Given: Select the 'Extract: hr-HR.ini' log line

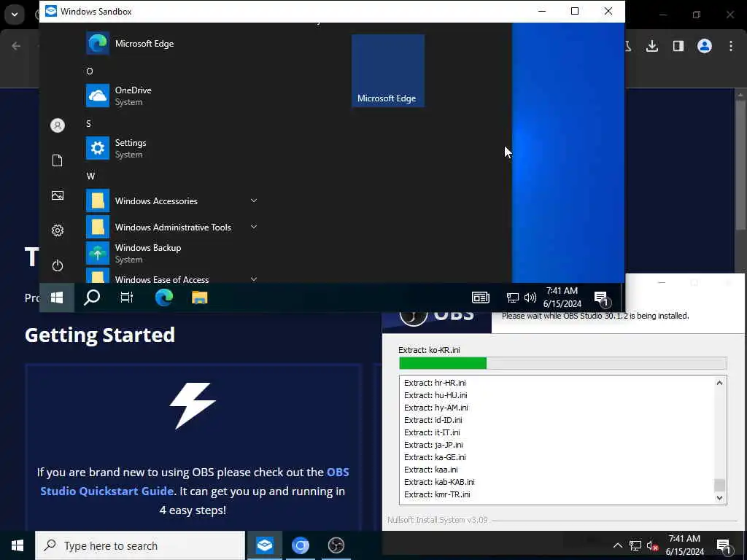Looking at the screenshot, I should [x=435, y=383].
